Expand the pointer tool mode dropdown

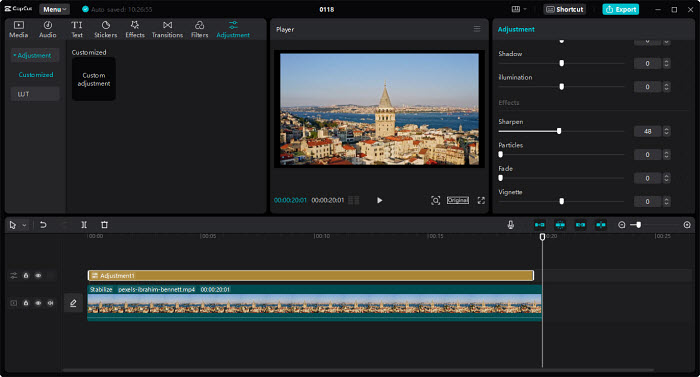[x=24, y=225]
